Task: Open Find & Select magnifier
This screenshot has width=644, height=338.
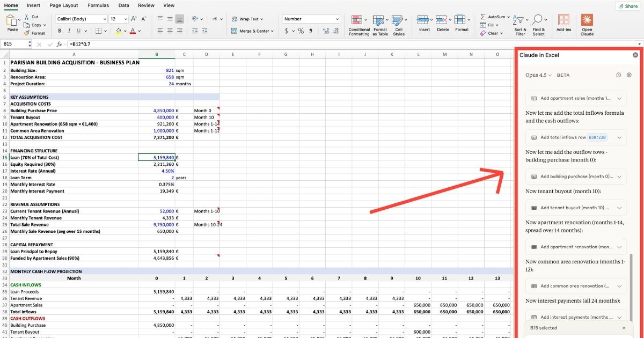Action: pos(539,25)
